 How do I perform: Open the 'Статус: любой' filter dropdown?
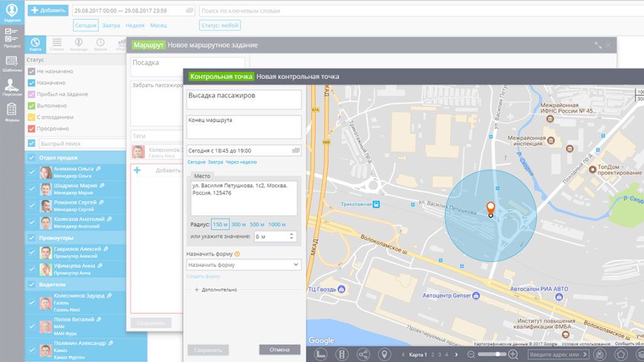[220, 26]
